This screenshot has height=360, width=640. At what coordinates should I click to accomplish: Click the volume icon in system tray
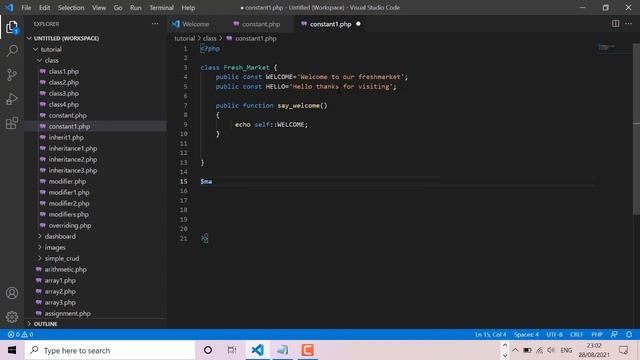pyautogui.click(x=551, y=350)
